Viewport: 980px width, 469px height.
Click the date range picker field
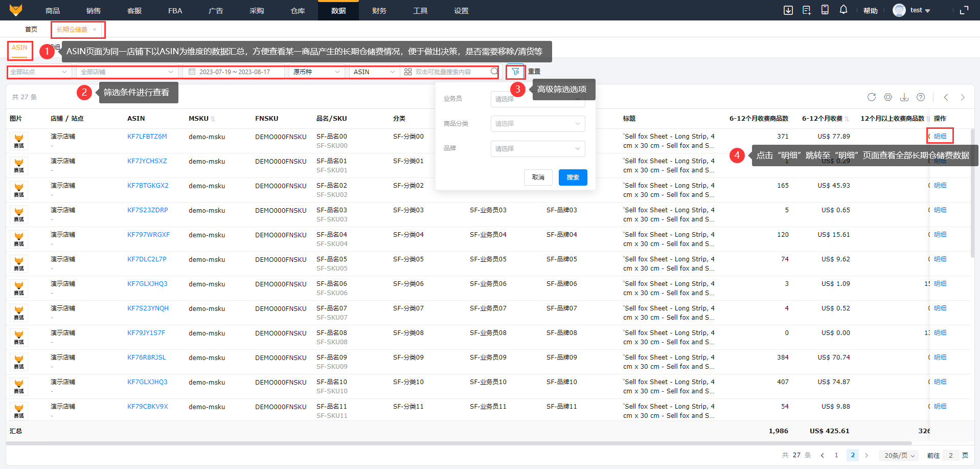point(234,72)
